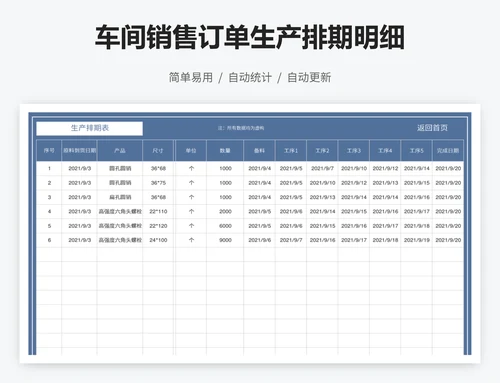The image size is (500, 383).
Task: Click serial number 1 cell
Action: (x=49, y=168)
